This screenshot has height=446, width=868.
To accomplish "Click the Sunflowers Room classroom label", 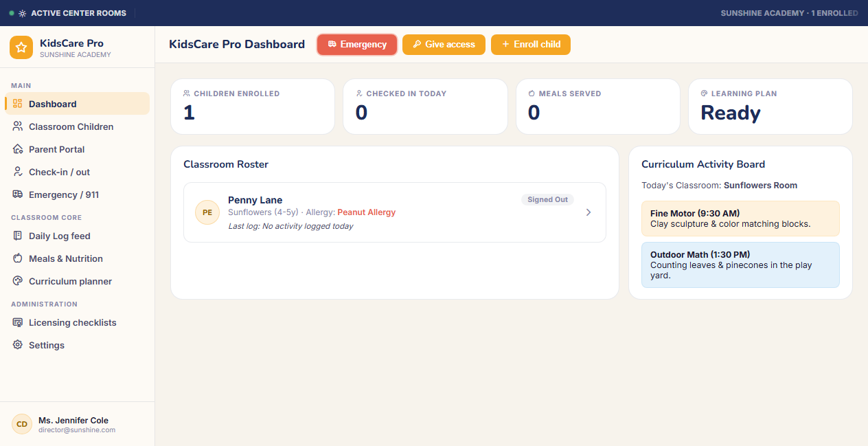I will coord(760,186).
